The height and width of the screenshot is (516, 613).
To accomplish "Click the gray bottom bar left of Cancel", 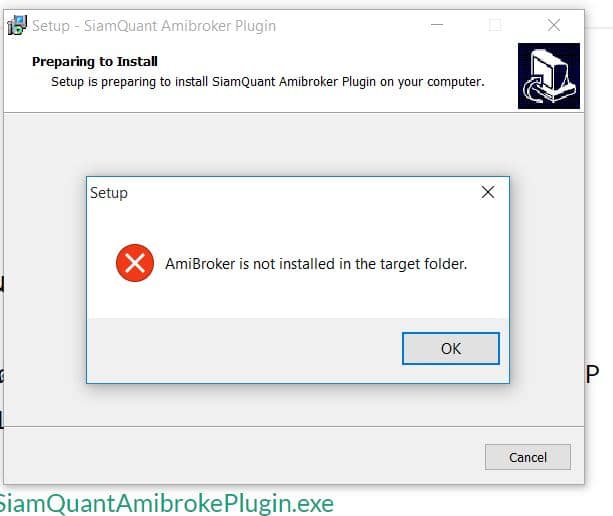I will tap(244, 455).
